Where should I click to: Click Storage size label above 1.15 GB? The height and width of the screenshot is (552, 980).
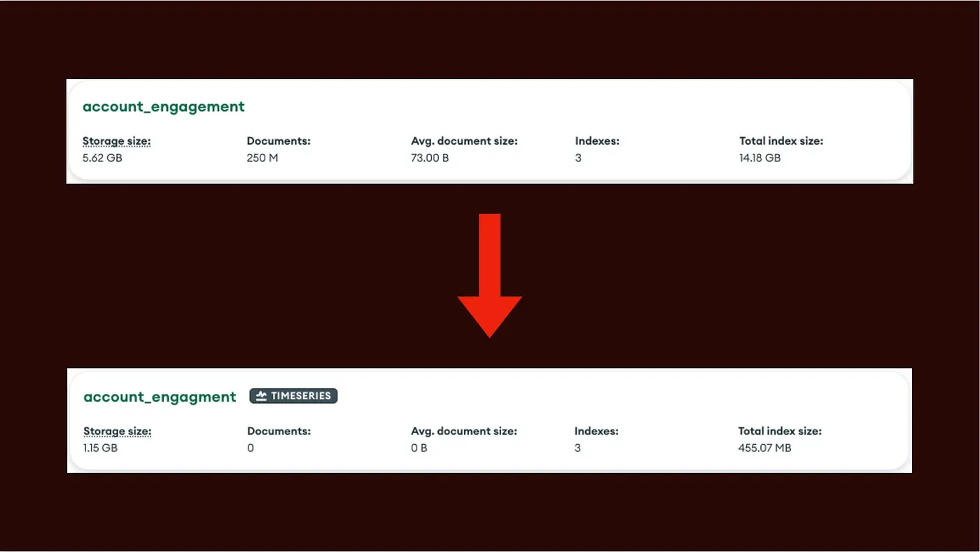point(118,432)
